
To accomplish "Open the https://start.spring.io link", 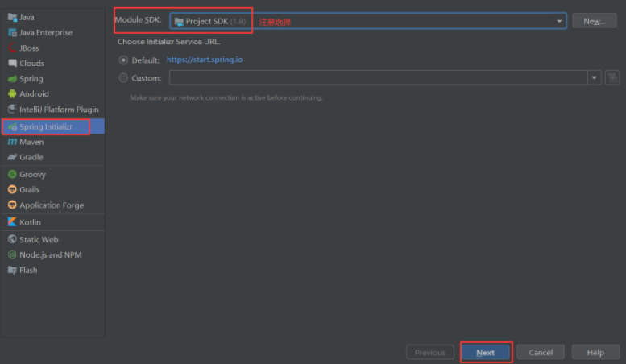I will (205, 60).
